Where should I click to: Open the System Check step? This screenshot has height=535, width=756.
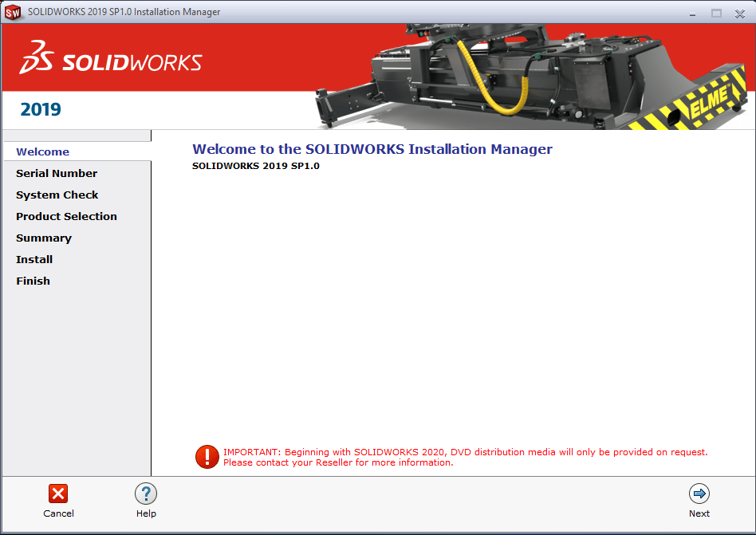(x=57, y=195)
